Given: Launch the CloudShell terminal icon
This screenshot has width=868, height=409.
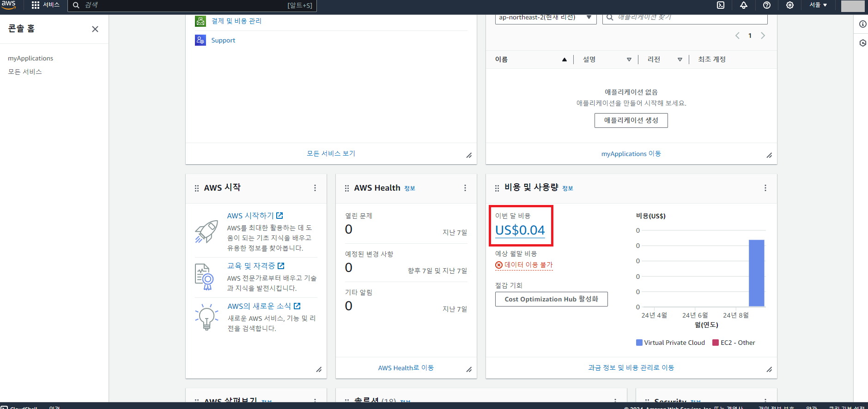Looking at the screenshot, I should point(721,5).
